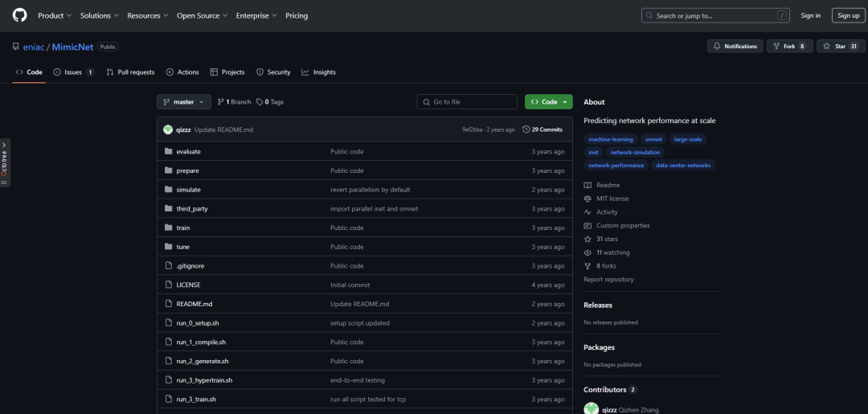Open the Update README.md latest commit message
The height and width of the screenshot is (414, 868).
[x=223, y=129]
